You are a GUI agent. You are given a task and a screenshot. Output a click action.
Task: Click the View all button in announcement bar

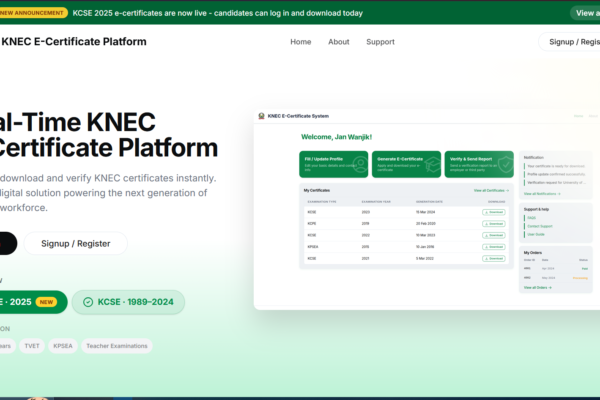point(585,13)
